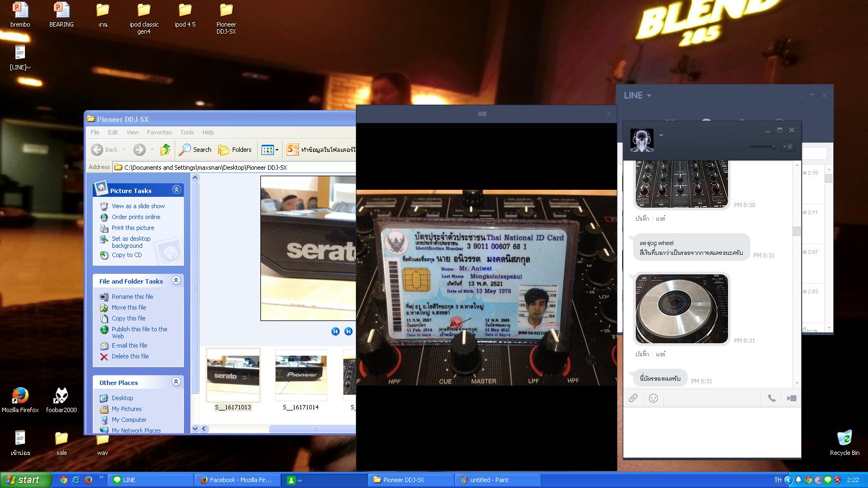Select thumbnail S__16171014

[301, 380]
